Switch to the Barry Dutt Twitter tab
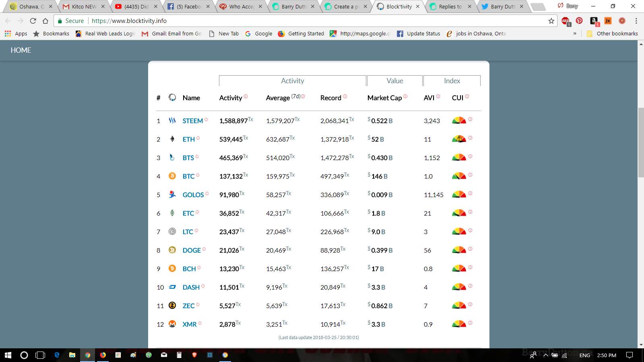Viewport: 644px width, 362px height. click(503, 6)
